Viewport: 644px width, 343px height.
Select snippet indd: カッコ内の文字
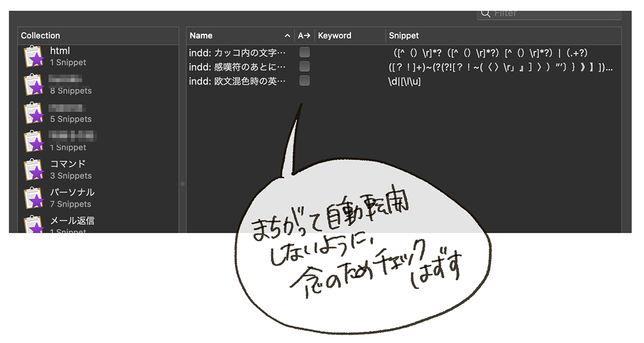pyautogui.click(x=238, y=53)
